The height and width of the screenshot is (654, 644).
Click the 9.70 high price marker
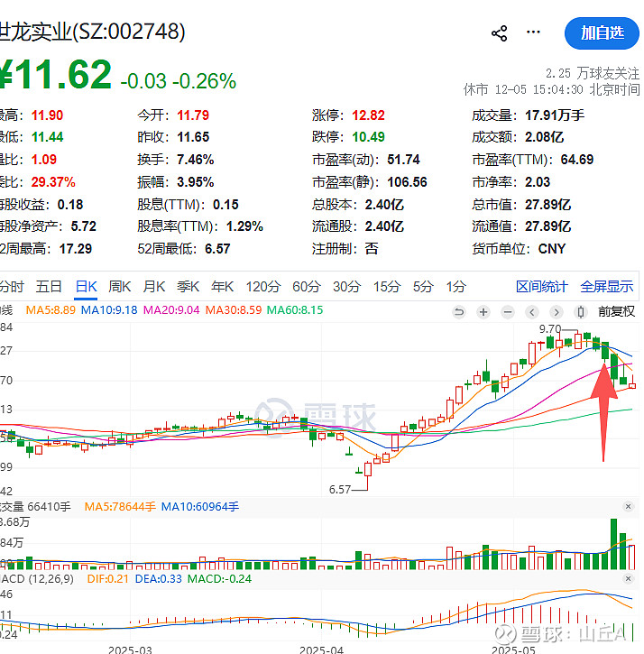(550, 329)
